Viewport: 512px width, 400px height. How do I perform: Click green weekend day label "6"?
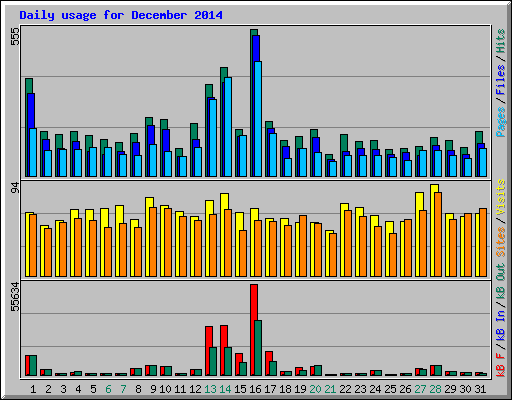(x=108, y=389)
